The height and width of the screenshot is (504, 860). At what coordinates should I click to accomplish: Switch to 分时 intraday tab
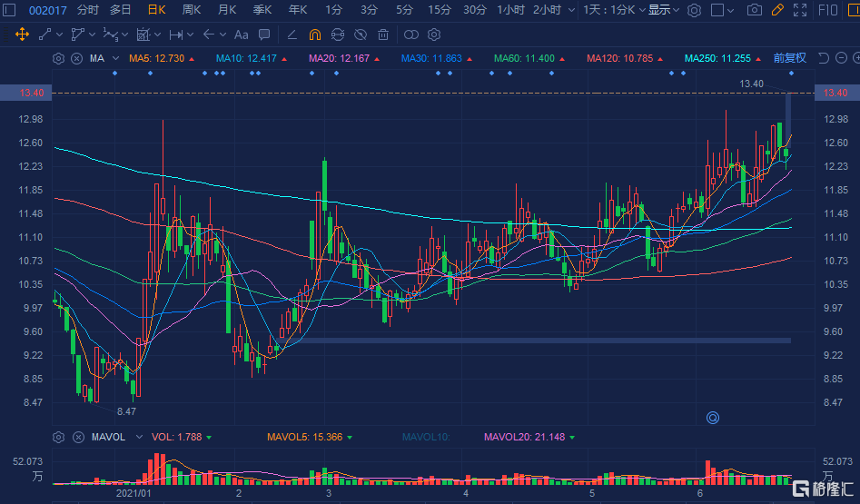pos(88,10)
